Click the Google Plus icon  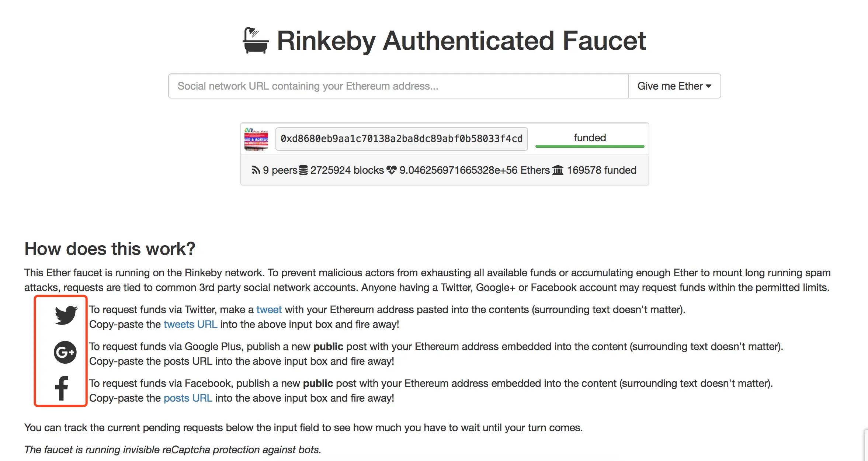point(65,352)
